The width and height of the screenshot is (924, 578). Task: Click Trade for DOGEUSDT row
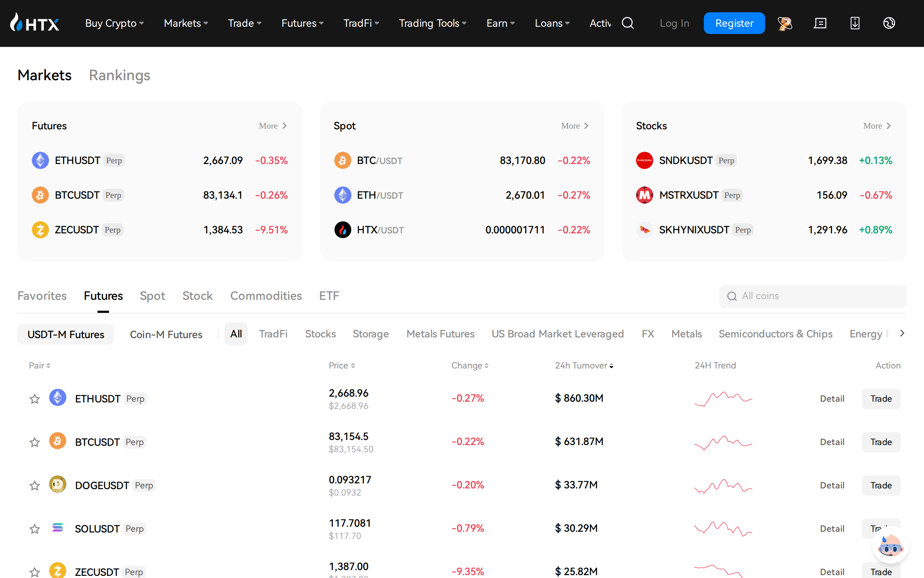click(881, 486)
